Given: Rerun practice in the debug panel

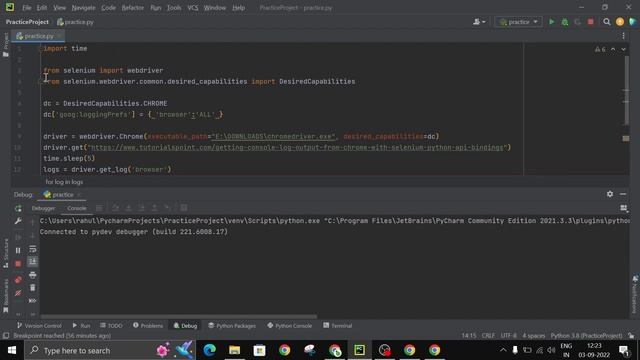Looking at the screenshot, I should [18, 209].
